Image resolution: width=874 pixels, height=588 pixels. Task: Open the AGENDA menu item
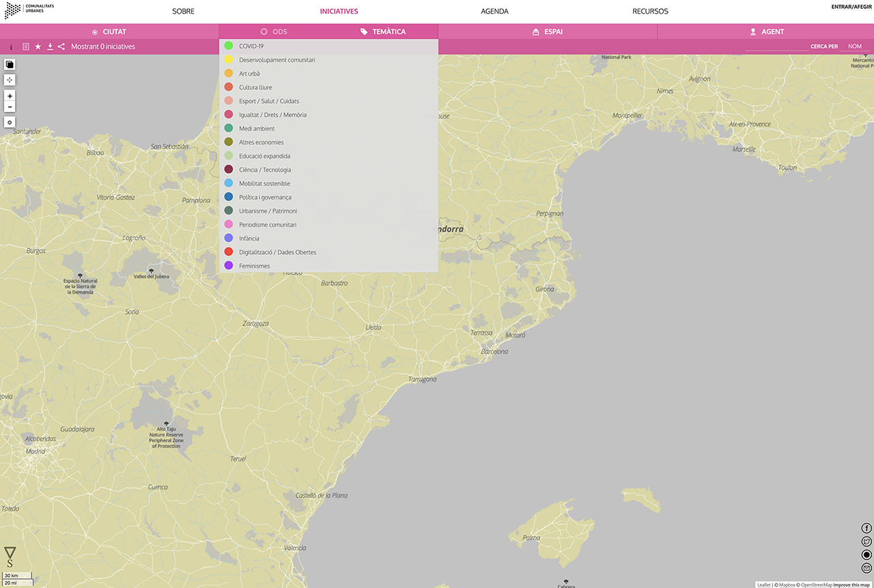(494, 12)
